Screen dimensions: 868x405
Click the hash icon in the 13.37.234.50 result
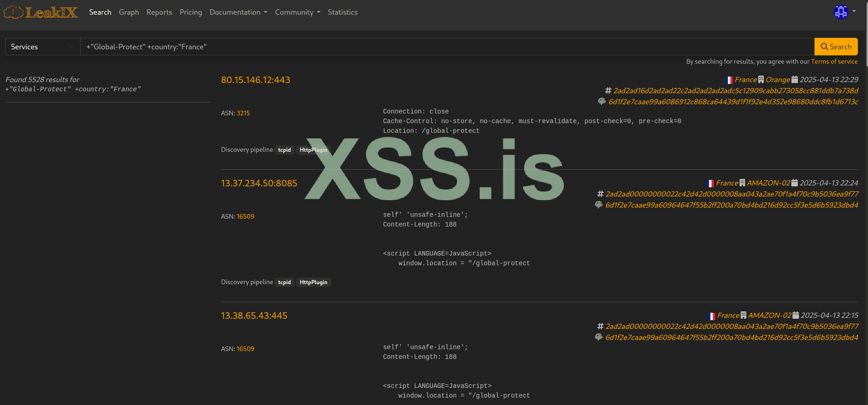(x=600, y=194)
